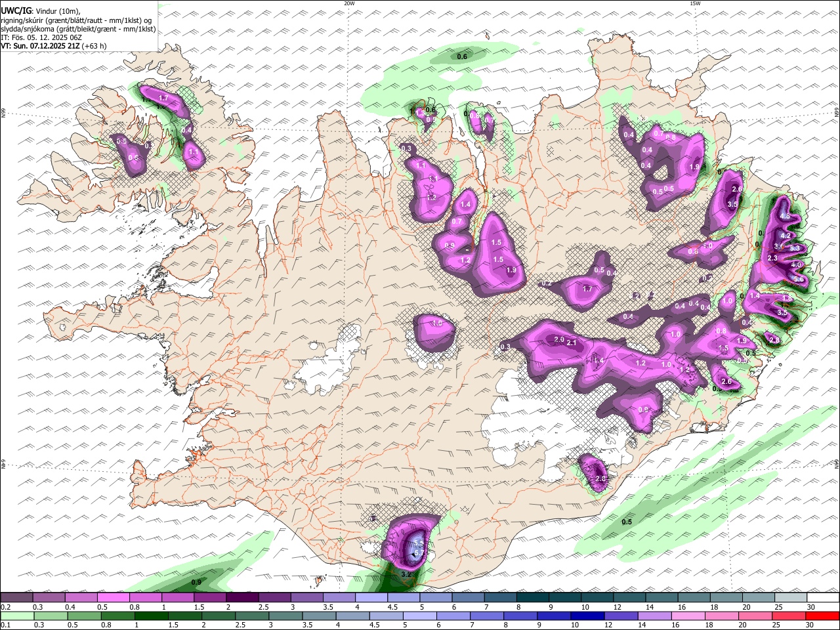Screen dimensions: 840x630
Task: Click the '4.6' precipitation value on the east coast
Action: pyautogui.click(x=785, y=216)
